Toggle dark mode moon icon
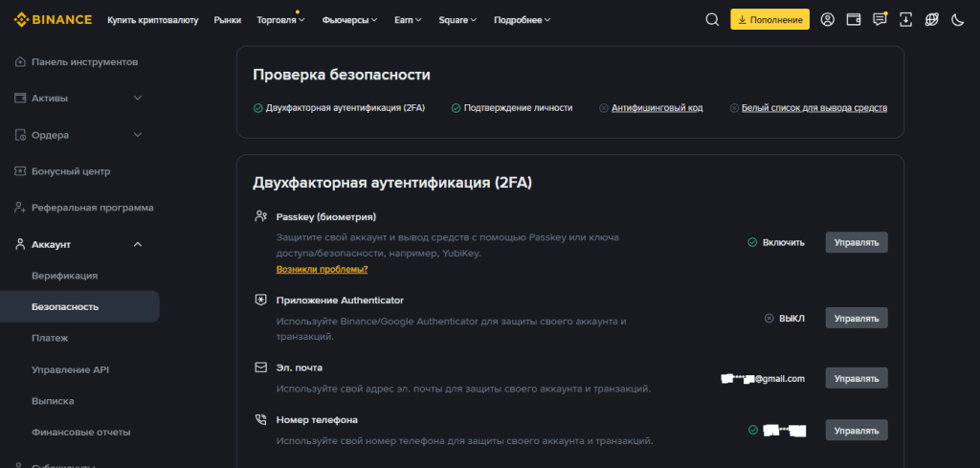The height and width of the screenshot is (468, 980). (957, 19)
